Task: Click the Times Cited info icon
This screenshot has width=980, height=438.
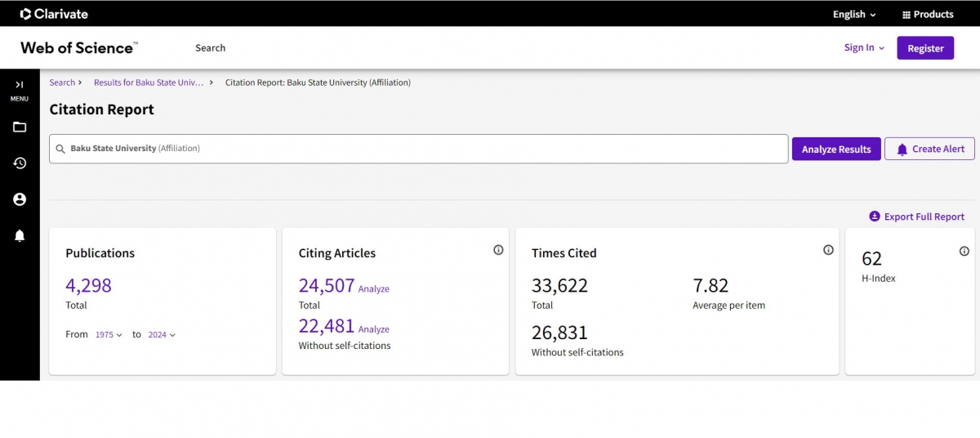Action: [x=828, y=250]
